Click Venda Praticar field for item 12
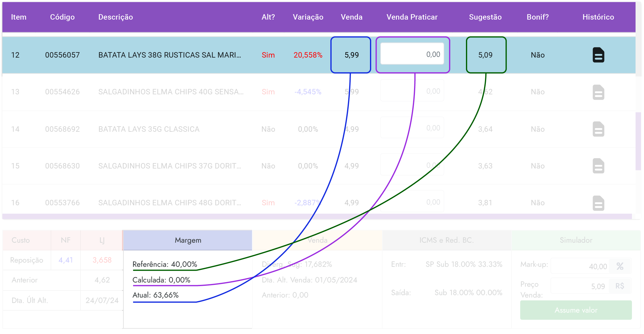This screenshot has width=644, height=334. (412, 54)
